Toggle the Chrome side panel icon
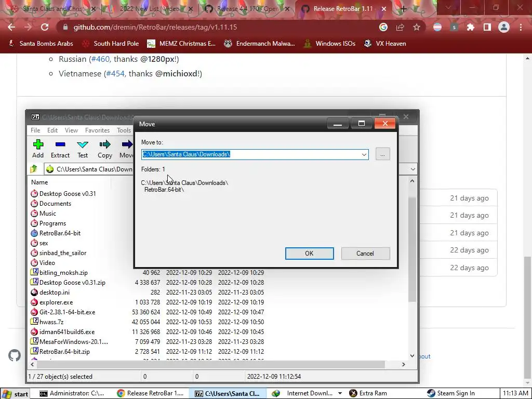Screen dimensions: 532x399 coord(487,27)
